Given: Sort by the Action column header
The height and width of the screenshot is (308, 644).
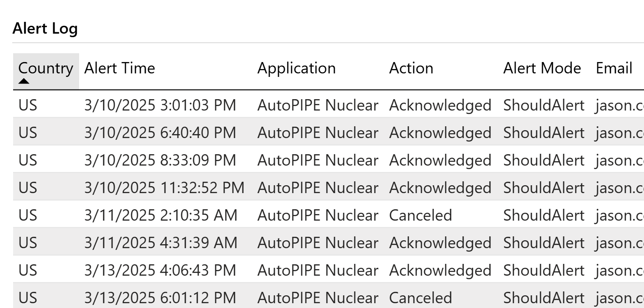Looking at the screenshot, I should pos(411,68).
